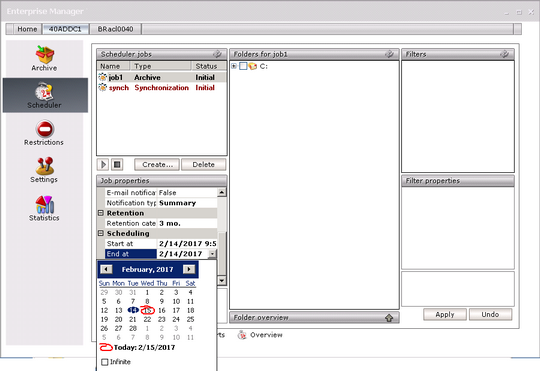This screenshot has height=371, width=540.
Task: Click the up arrow in Folder overview header
Action: point(389,318)
